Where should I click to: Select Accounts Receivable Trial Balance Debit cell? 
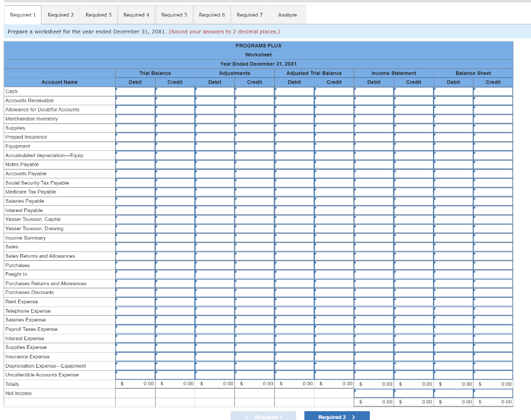point(135,101)
